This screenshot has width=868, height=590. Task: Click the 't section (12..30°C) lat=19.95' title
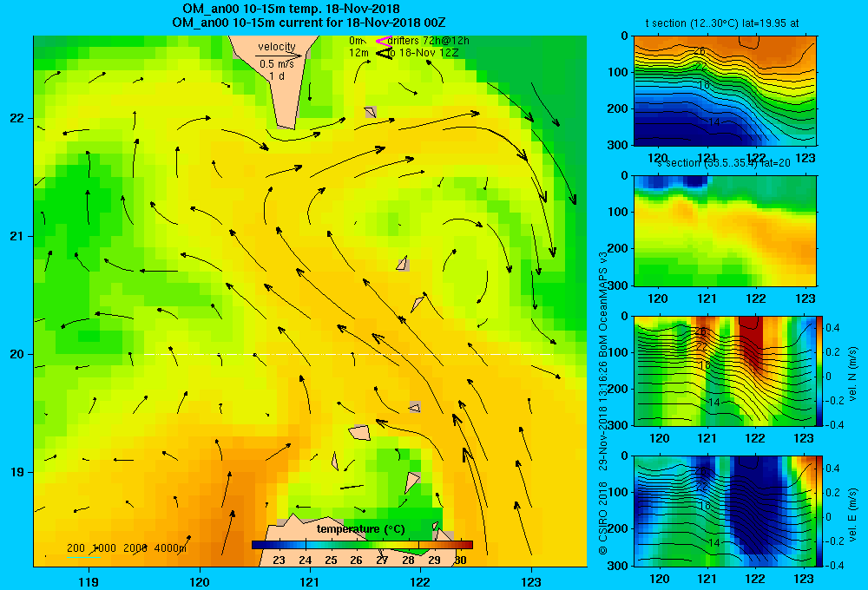(722, 23)
